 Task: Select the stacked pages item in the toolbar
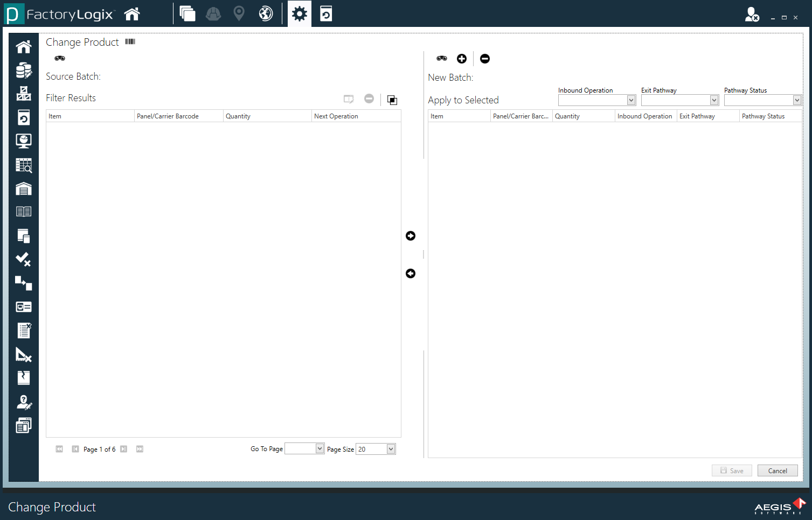click(188, 13)
